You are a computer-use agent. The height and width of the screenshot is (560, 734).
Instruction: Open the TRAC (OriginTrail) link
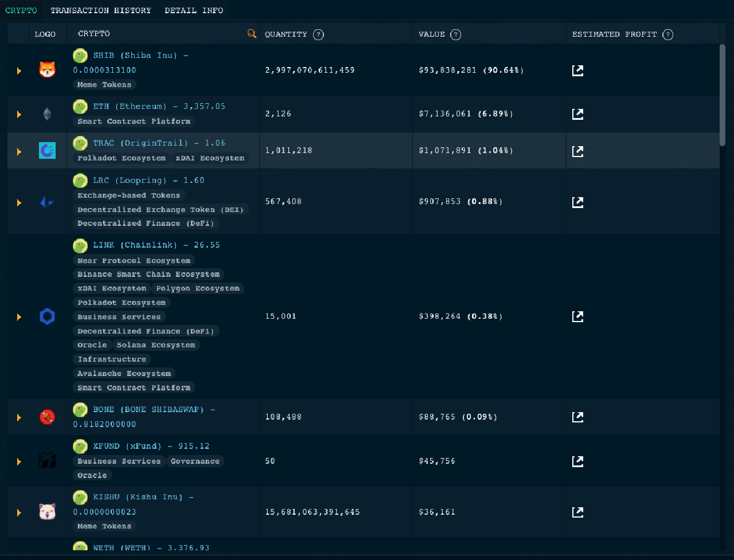click(159, 143)
